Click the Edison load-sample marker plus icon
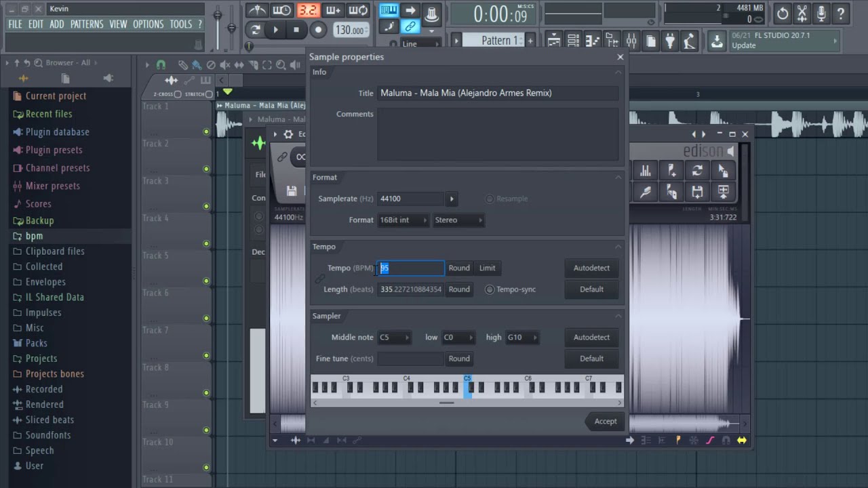The height and width of the screenshot is (488, 868). click(x=671, y=171)
